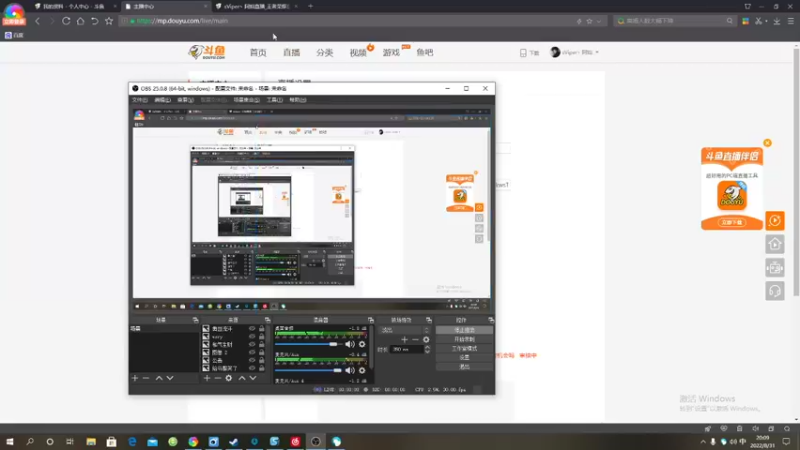
Task: Open the 鱼吧 link in Douyu navigation
Action: coord(424,53)
